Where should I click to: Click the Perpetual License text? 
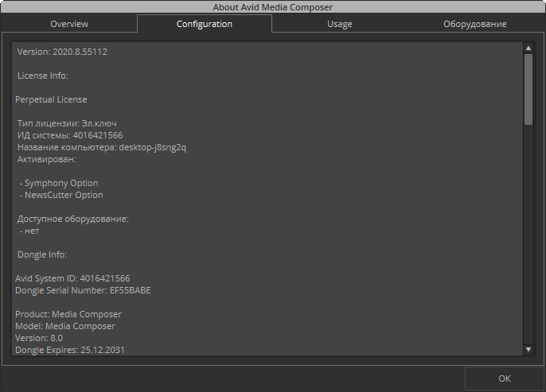[x=51, y=99]
